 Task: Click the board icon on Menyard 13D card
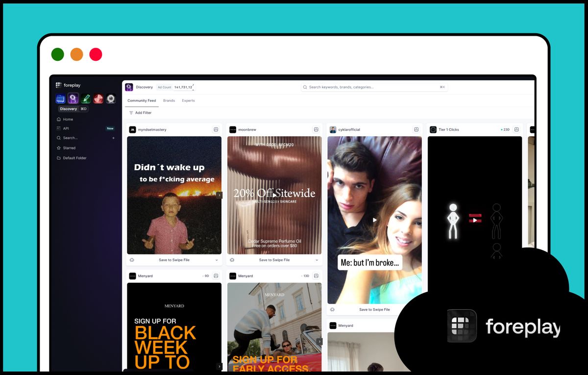[316, 276]
